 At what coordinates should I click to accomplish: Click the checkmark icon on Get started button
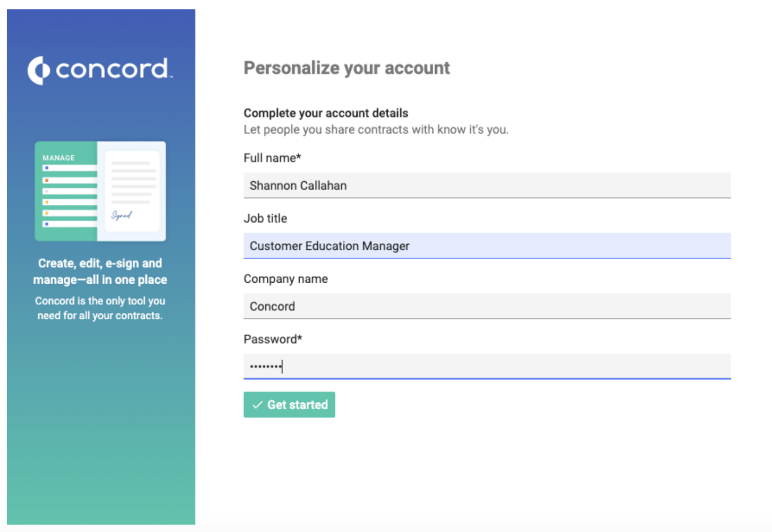pyautogui.click(x=257, y=405)
